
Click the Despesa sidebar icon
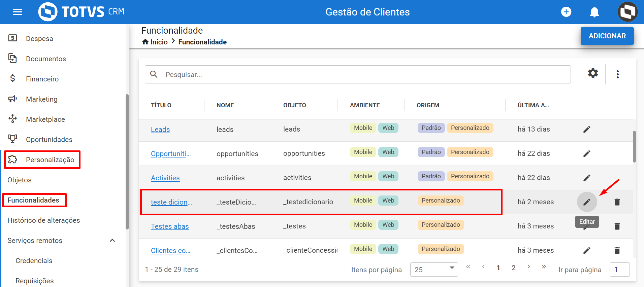click(13, 38)
